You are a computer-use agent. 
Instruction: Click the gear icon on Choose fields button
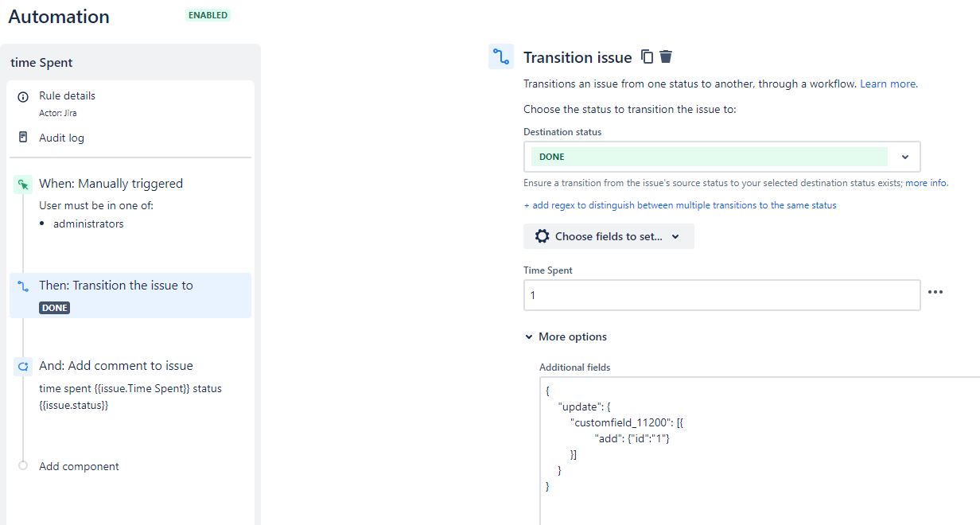point(542,236)
